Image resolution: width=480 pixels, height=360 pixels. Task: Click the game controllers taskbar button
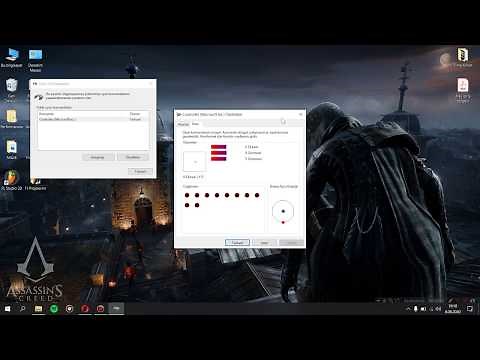(116, 309)
